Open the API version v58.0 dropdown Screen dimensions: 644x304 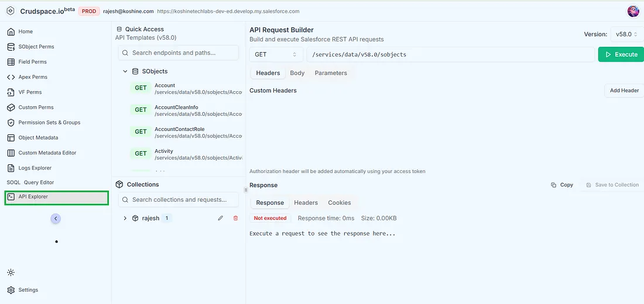[x=626, y=34]
